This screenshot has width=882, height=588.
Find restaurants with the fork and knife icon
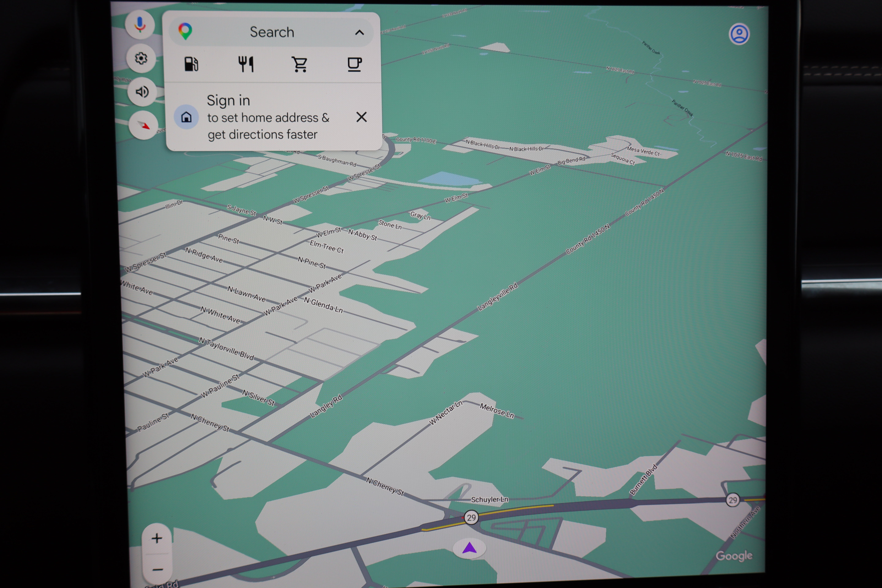[x=246, y=64]
